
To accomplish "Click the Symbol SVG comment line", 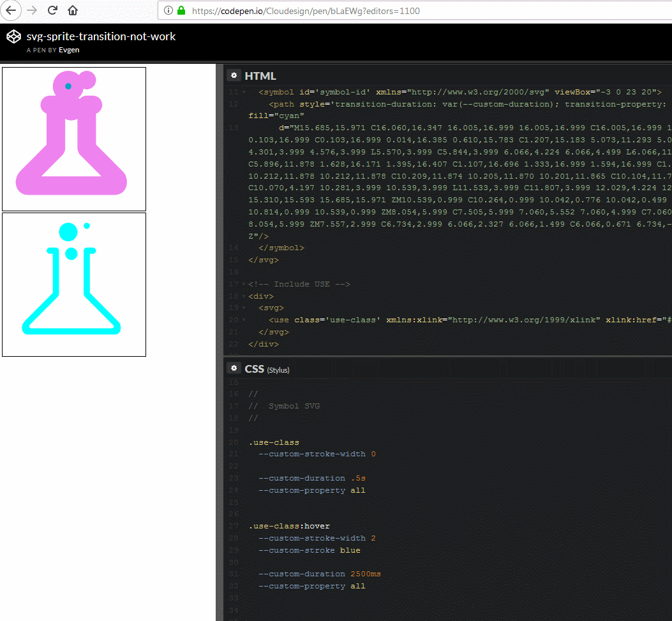I will [284, 406].
